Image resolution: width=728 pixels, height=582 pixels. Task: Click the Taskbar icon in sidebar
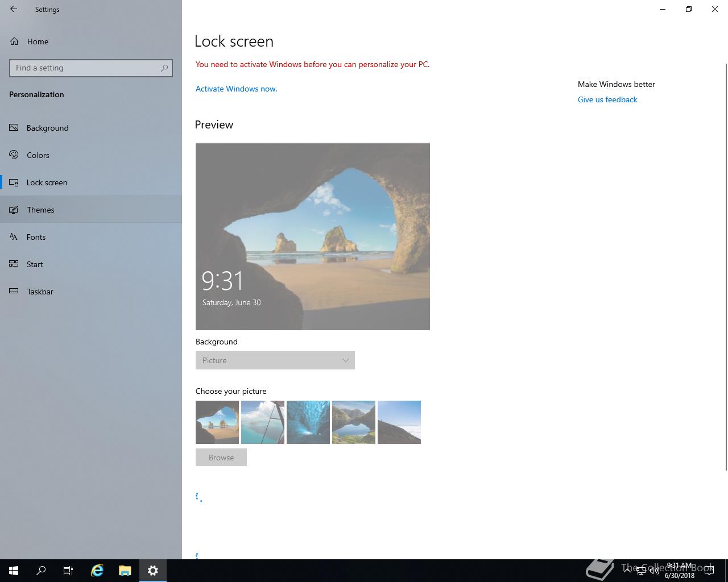(14, 292)
